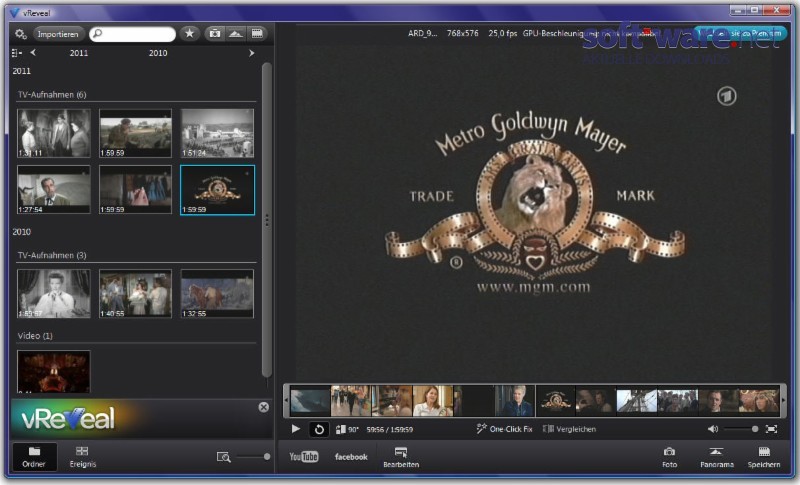Open Bearbeiten editing tools
The image size is (800, 485).
point(401,457)
